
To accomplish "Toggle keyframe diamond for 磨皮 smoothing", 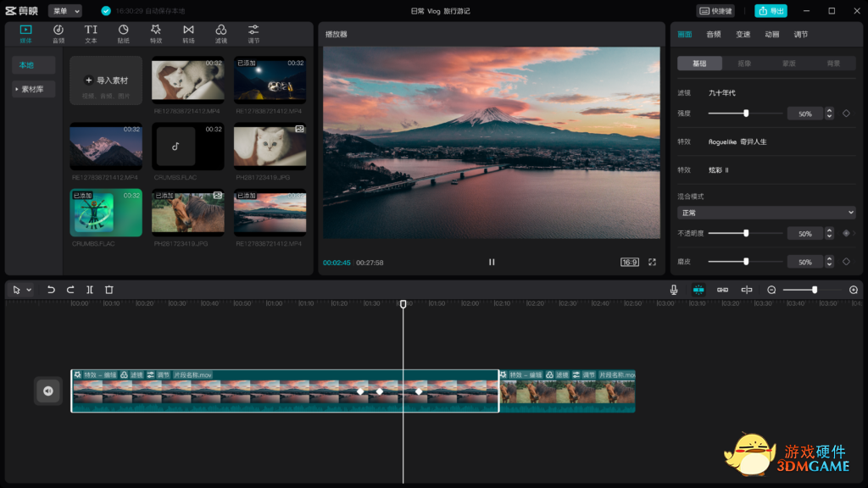I will coord(847,262).
